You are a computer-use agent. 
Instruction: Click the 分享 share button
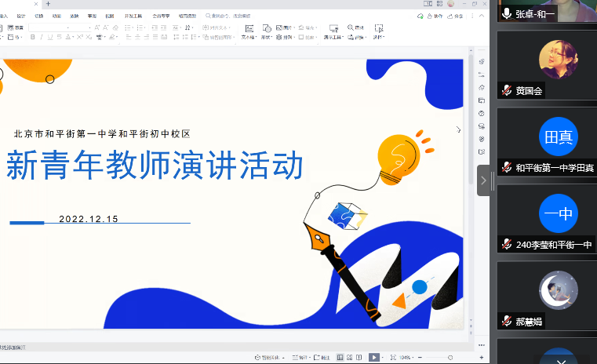coord(458,15)
